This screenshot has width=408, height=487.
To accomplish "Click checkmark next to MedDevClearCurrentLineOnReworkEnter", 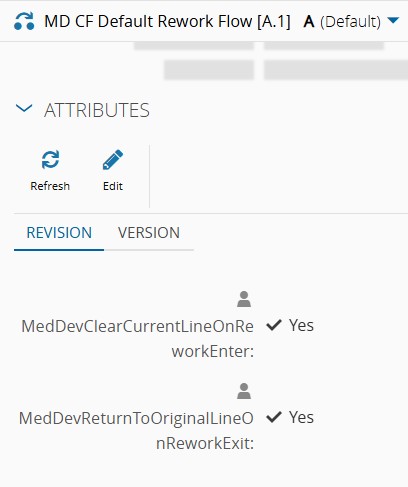I will click(274, 325).
